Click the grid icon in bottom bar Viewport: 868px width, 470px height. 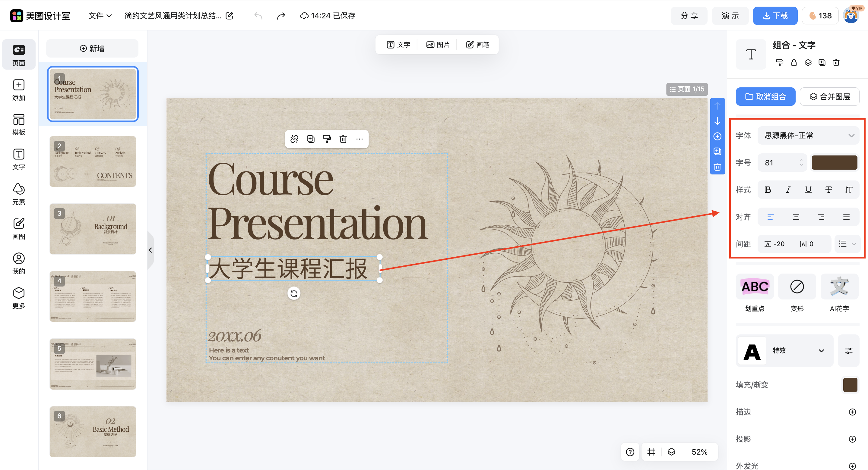651,452
